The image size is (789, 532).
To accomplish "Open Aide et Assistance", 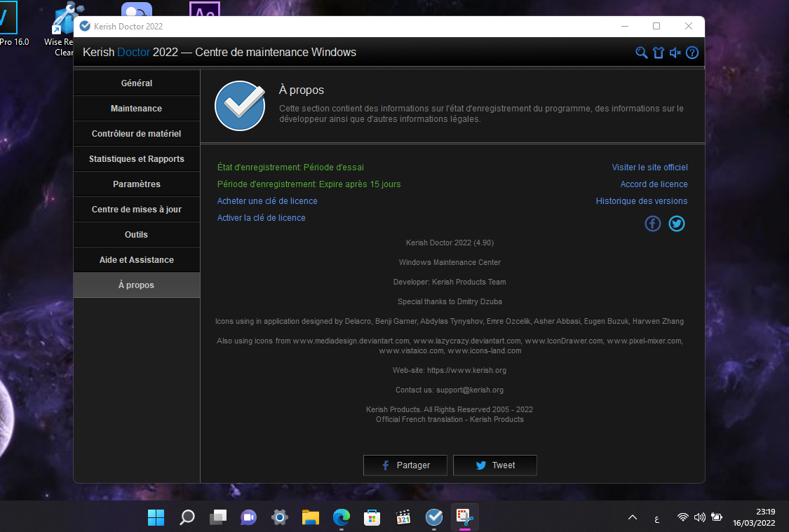I will click(136, 259).
